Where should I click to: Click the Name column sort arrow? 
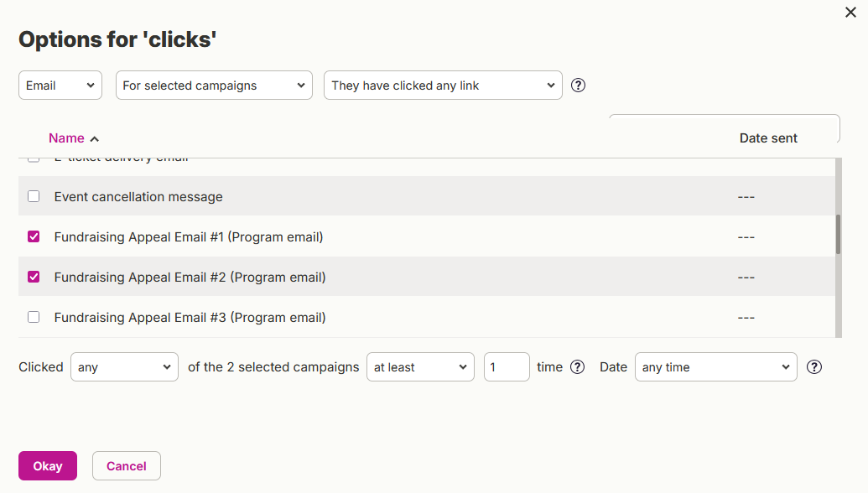click(x=95, y=139)
